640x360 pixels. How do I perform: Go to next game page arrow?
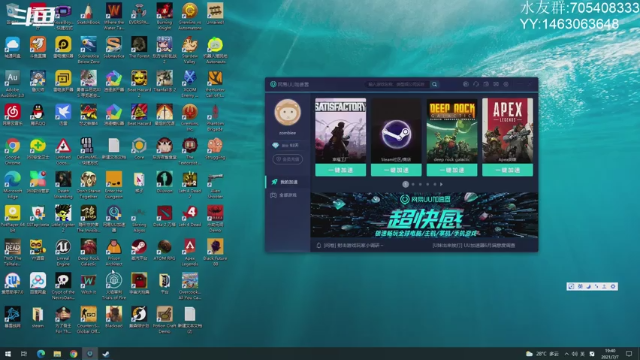click(441, 184)
